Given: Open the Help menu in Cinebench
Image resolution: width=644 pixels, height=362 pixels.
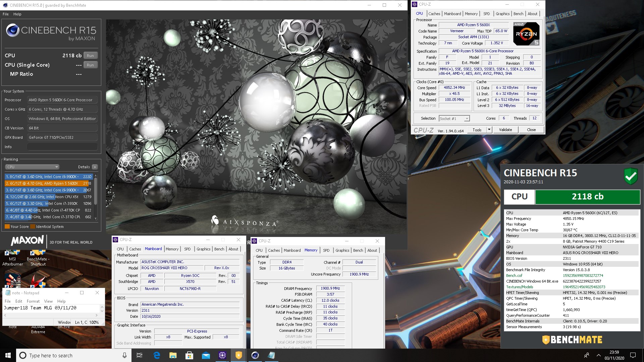Looking at the screenshot, I should tap(17, 14).
